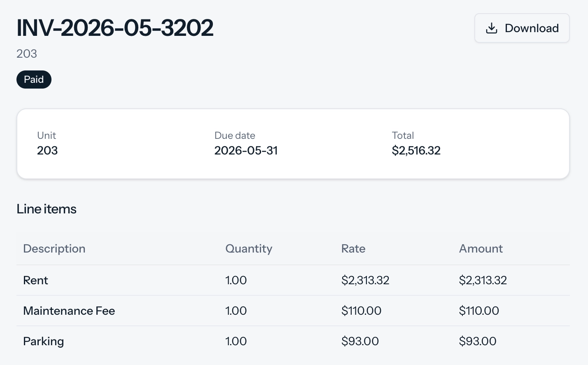
Task: Select the invoice number heading INV-2026-05-3202
Action: coord(115,28)
